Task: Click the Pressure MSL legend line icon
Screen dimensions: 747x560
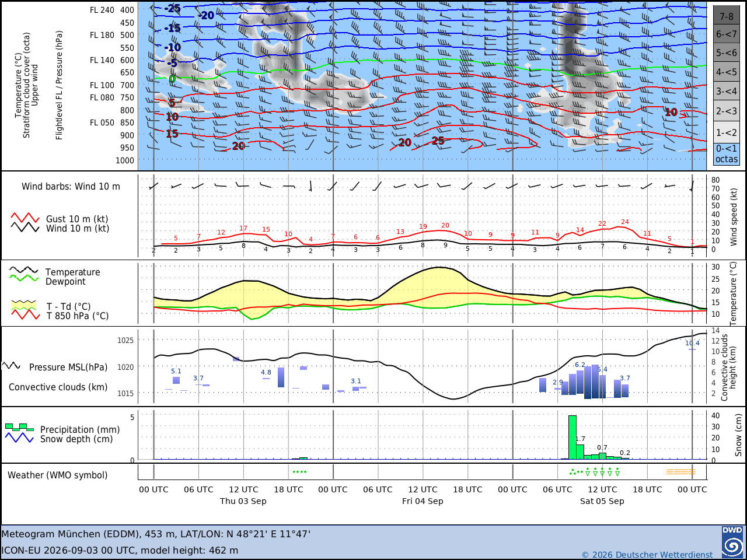Action: point(11,366)
